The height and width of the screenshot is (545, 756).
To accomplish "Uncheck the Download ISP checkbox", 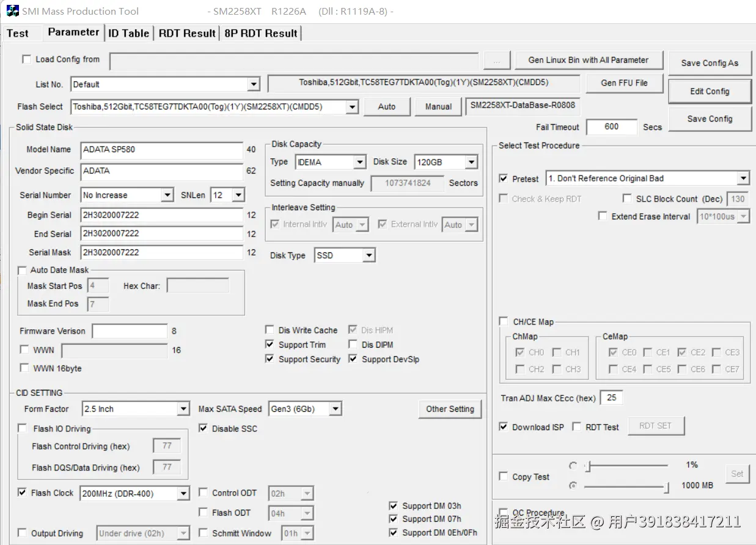I will point(504,427).
